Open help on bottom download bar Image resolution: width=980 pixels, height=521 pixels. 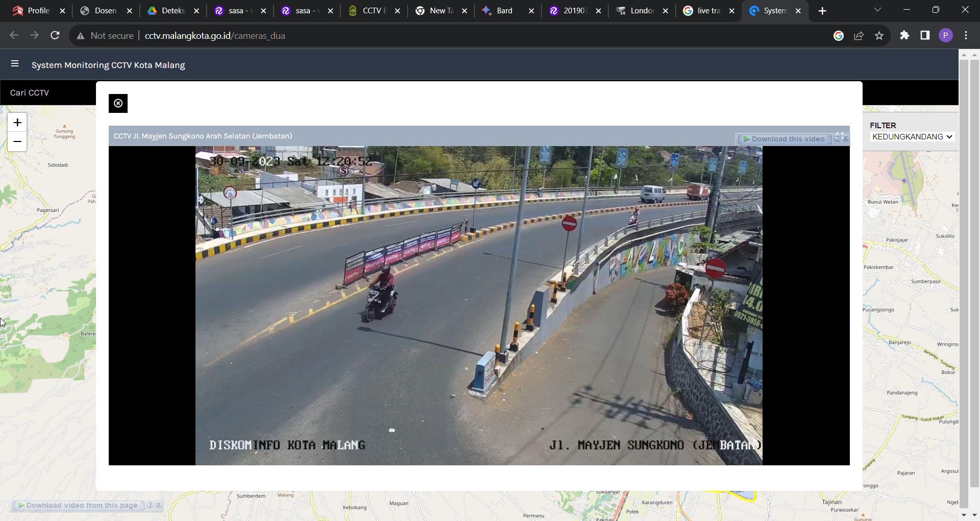(x=150, y=505)
